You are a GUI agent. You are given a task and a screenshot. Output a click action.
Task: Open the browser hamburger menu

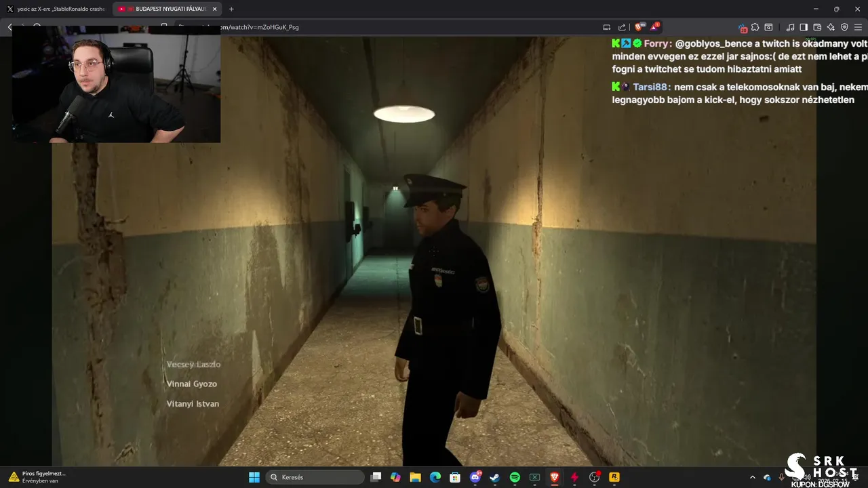[858, 27]
